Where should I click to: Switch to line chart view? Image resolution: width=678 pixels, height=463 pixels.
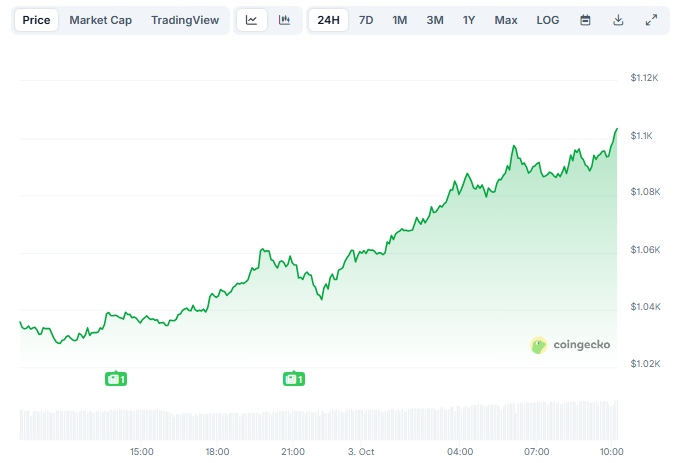pos(251,20)
